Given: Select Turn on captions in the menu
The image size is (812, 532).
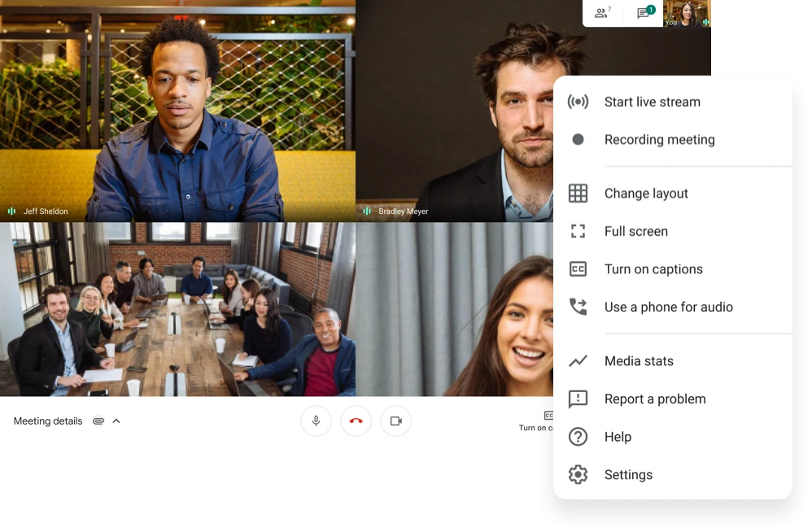Looking at the screenshot, I should click(x=673, y=269).
